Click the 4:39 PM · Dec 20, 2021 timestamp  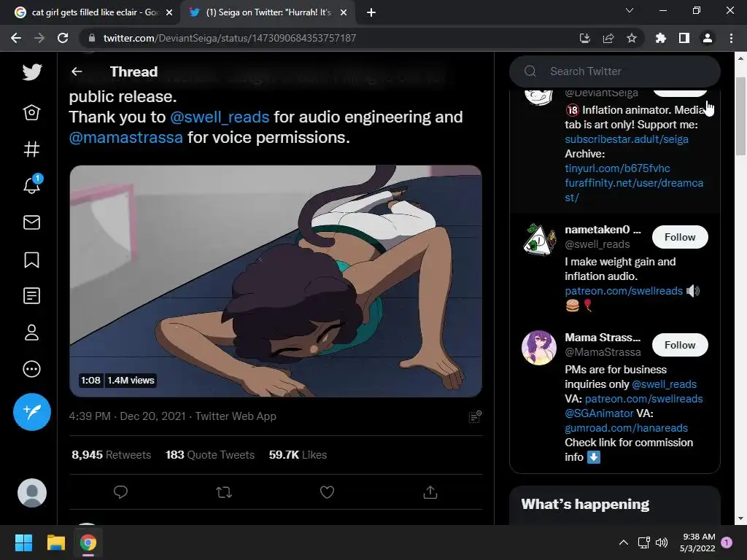127,416
